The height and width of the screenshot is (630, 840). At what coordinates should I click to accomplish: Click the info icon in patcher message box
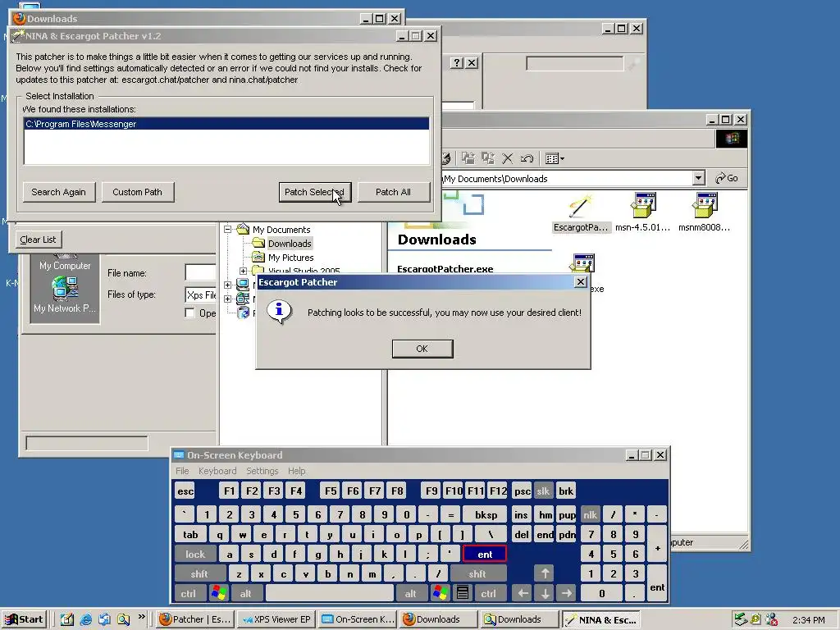(279, 312)
